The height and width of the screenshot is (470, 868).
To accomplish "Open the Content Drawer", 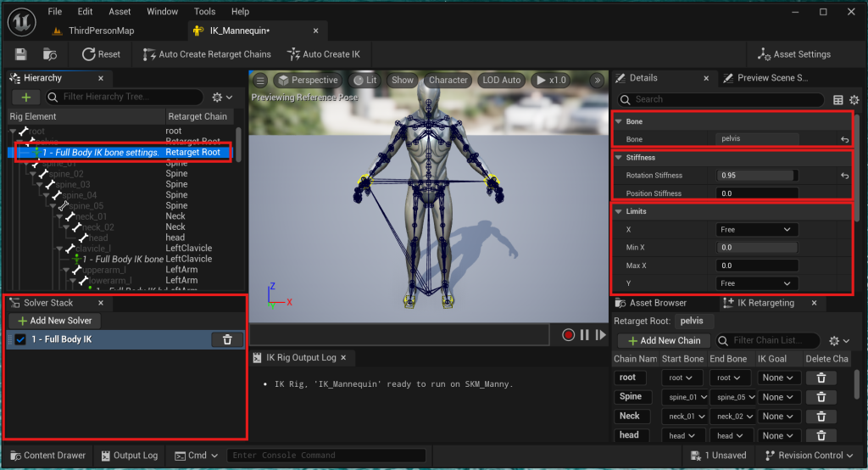I will (48, 456).
